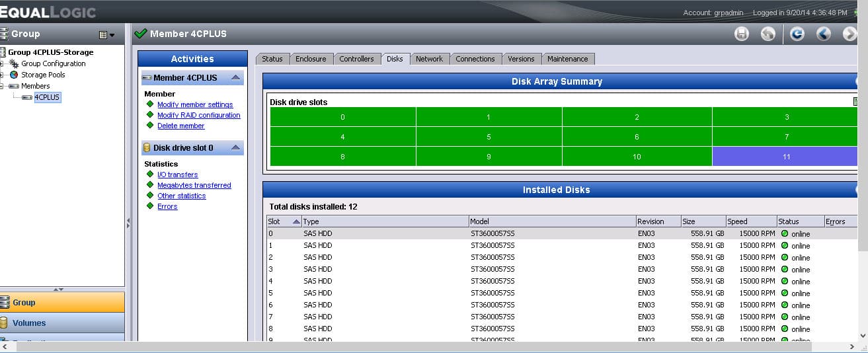868x353 pixels.
Task: Click the green diamond beside Megabytes transferred
Action: [x=150, y=185]
